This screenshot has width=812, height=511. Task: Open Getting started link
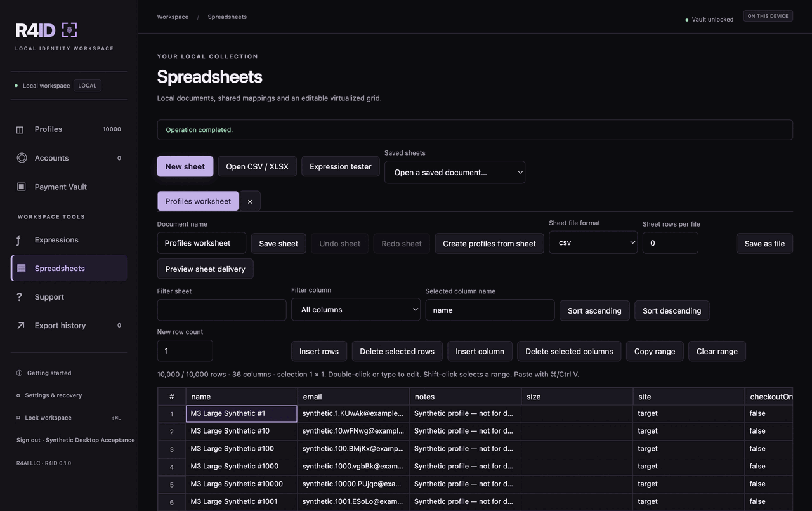(49, 373)
